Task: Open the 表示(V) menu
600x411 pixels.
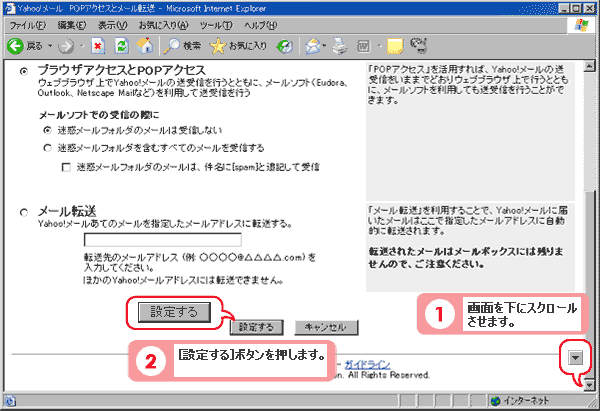Action: (x=112, y=26)
